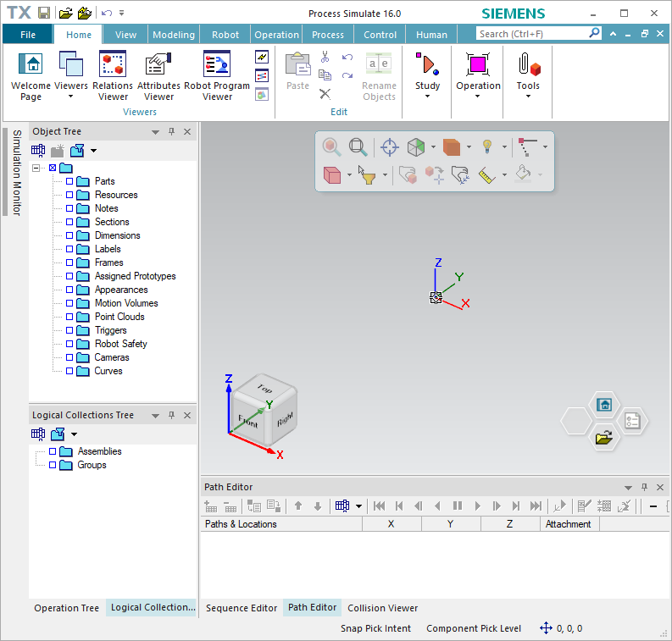Click the Cut scissors icon
Viewport: 672px width, 641px height.
pos(325,57)
